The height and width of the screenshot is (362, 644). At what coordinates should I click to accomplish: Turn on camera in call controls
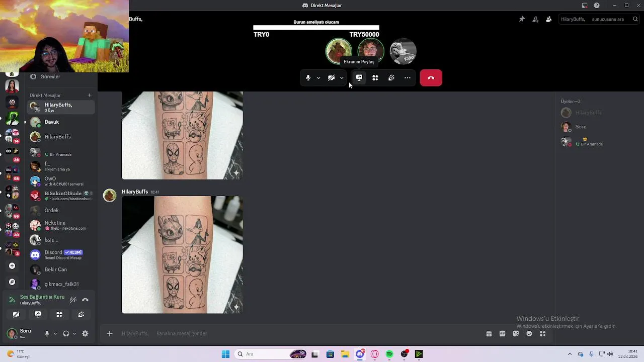[x=331, y=78]
